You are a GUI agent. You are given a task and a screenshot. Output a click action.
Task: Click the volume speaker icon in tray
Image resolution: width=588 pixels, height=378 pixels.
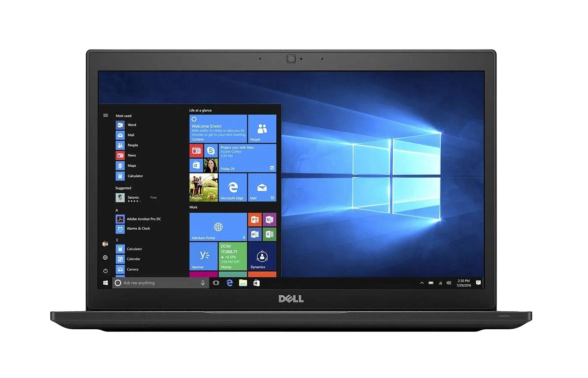[449, 283]
